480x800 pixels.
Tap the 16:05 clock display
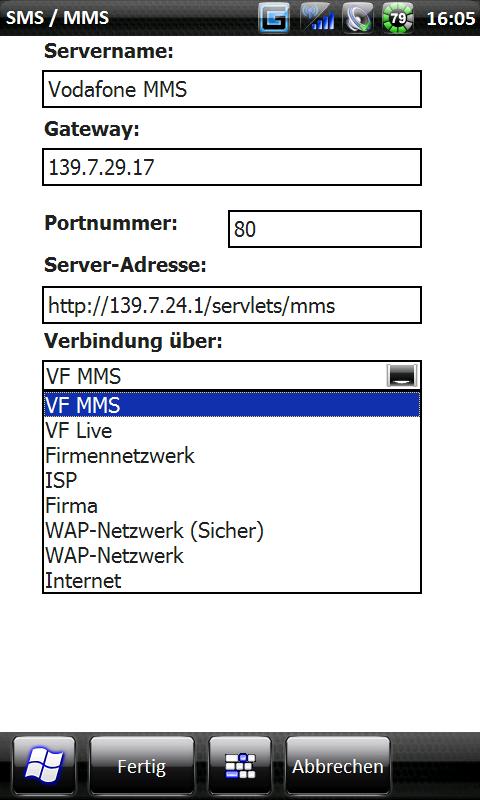tap(450, 18)
